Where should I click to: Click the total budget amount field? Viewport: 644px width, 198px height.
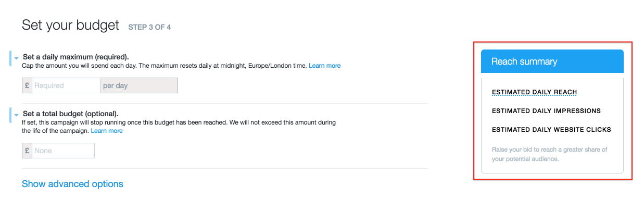click(x=63, y=151)
